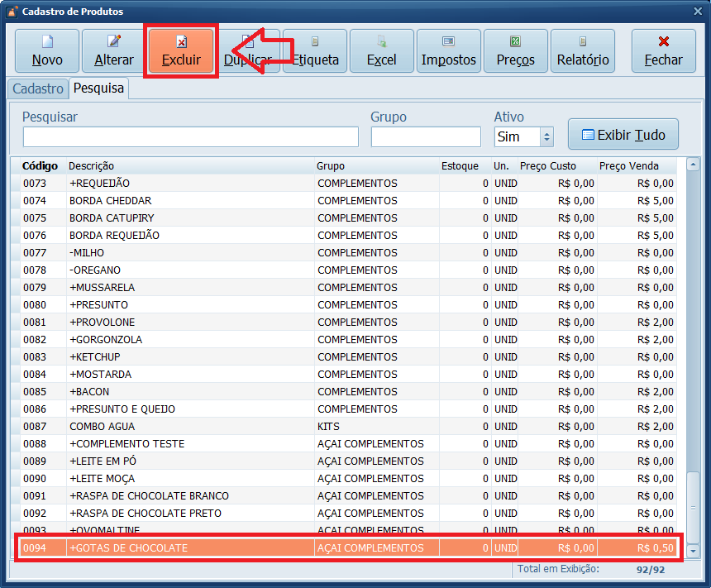Switch to the Cadastro tab
Viewport: 711px width, 588px height.
coord(38,88)
